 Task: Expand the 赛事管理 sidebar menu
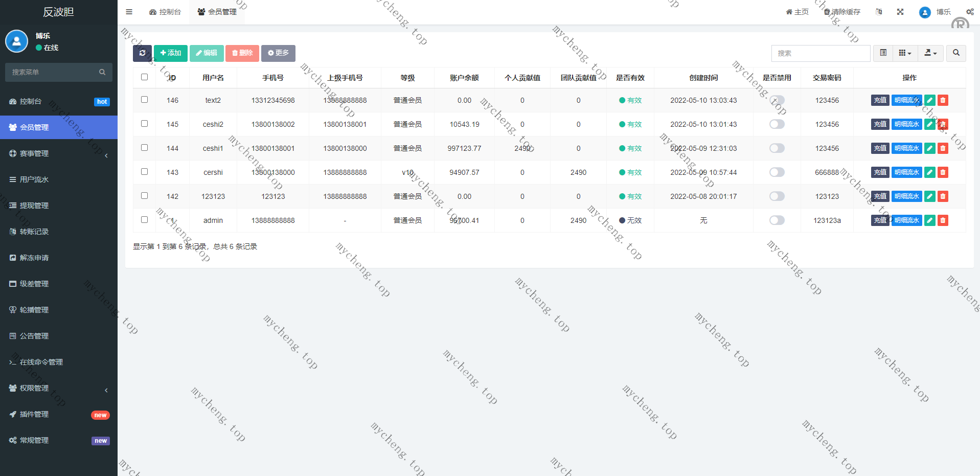pyautogui.click(x=59, y=153)
